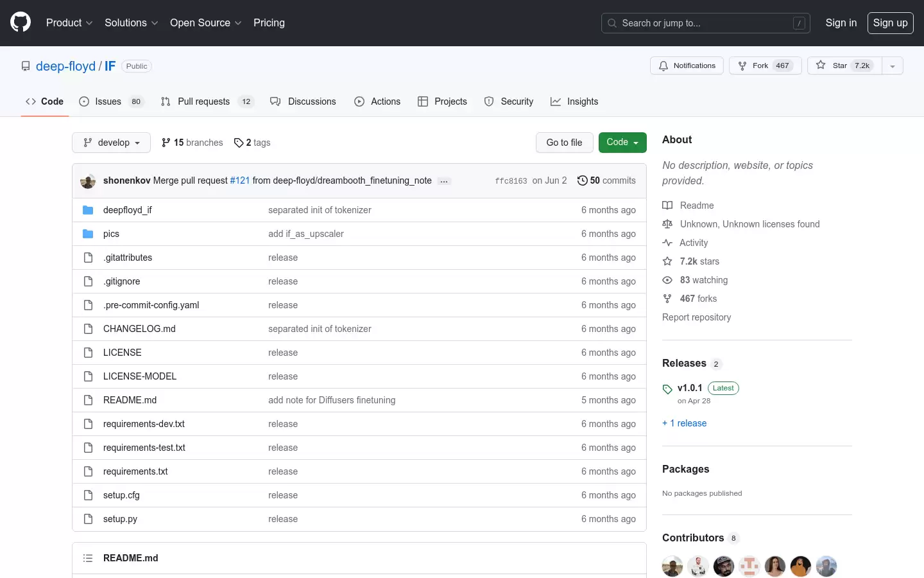Open the v1.0.1 release link
Viewport: 924px width, 578px height.
[x=690, y=388]
